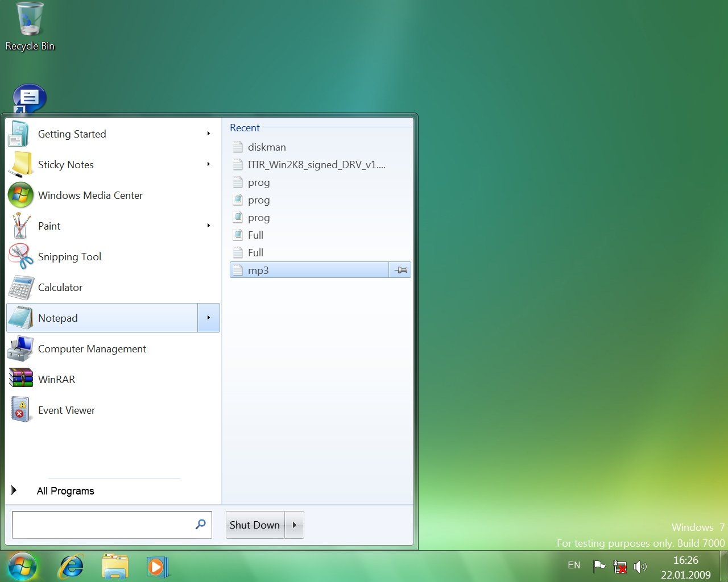Click the Start orb button
The image size is (728, 582).
pyautogui.click(x=22, y=567)
